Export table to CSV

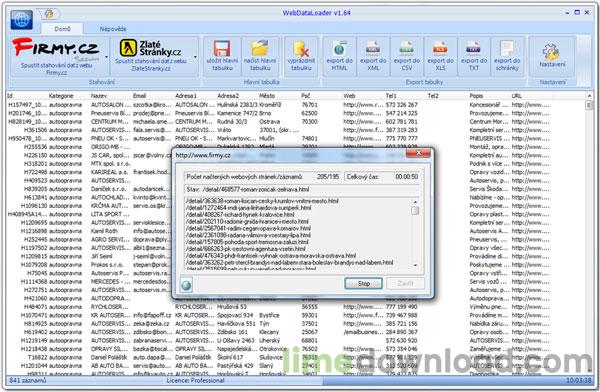[407, 56]
